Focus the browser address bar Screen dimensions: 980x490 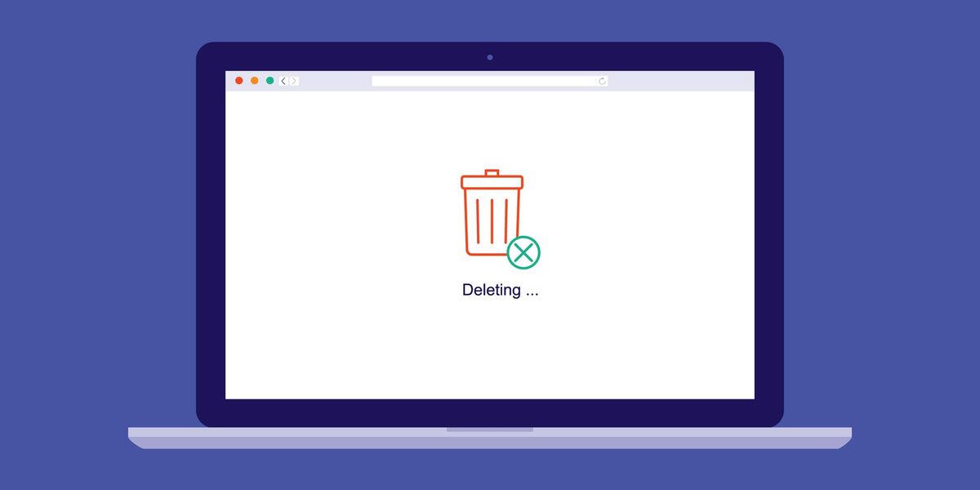point(482,81)
